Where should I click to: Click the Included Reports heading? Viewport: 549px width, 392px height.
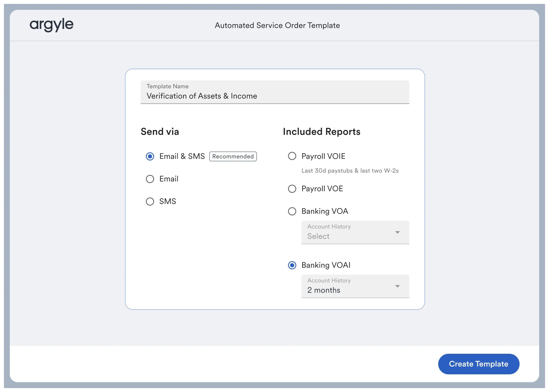(x=322, y=132)
